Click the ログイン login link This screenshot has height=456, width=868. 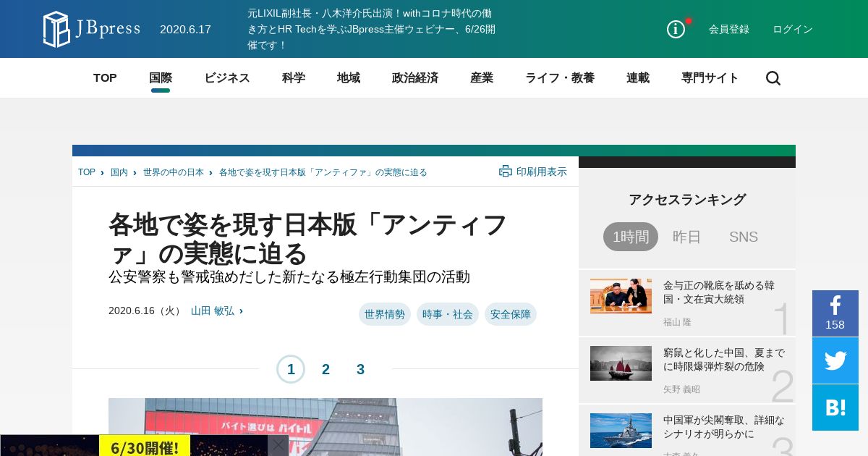(x=793, y=29)
